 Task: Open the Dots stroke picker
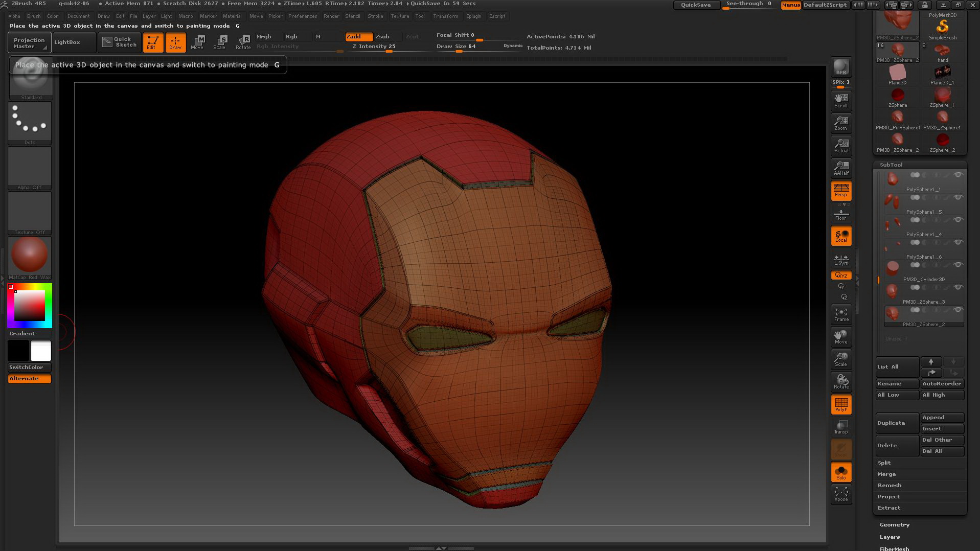pyautogui.click(x=30, y=123)
